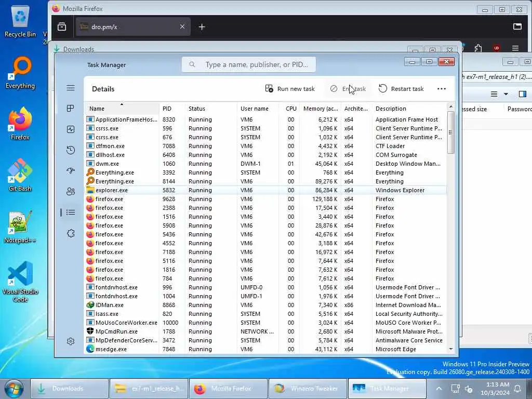Screen dimensions: 532x399
Task: Show hidden system tray icons chevron
Action: coord(438,389)
